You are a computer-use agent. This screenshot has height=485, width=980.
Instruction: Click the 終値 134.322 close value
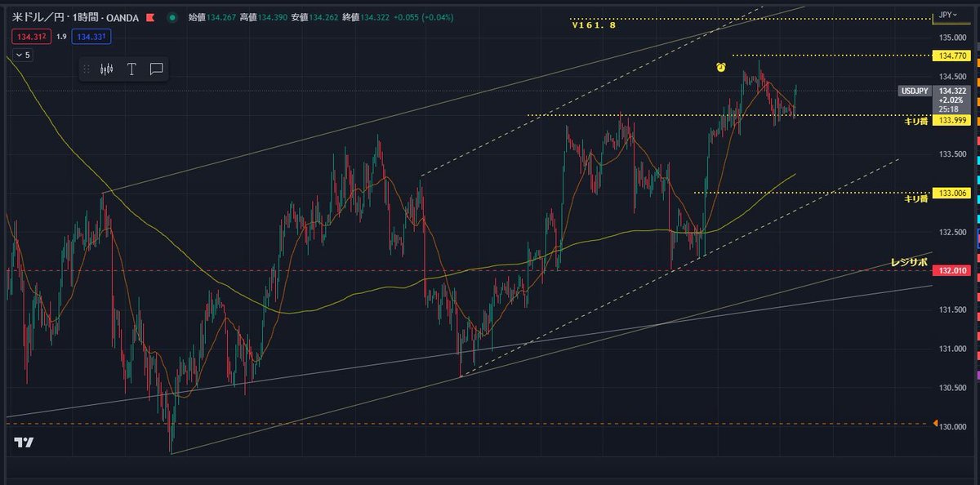pos(367,16)
